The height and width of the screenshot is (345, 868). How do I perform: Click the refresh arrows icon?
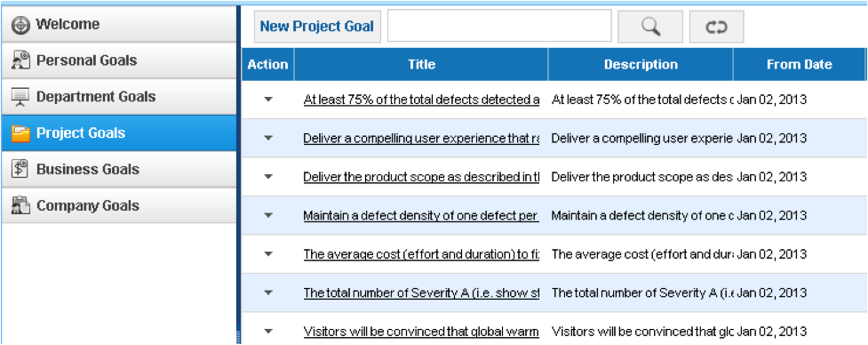click(x=716, y=28)
